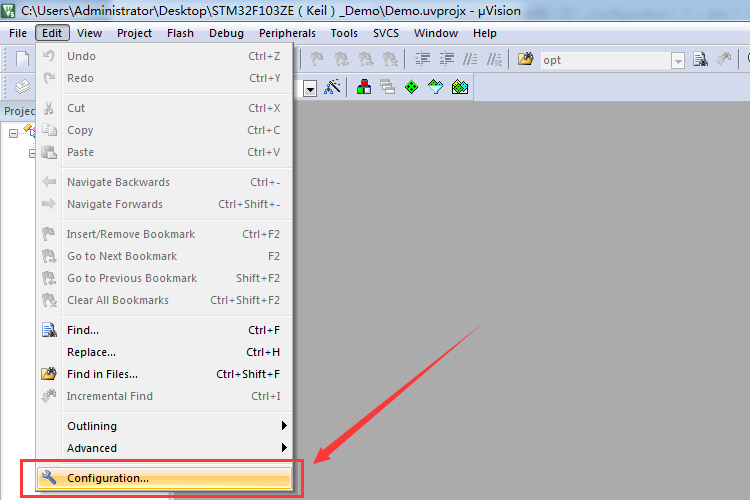Select Copy from the Edit menu
The height and width of the screenshot is (500, 750).
coord(165,130)
